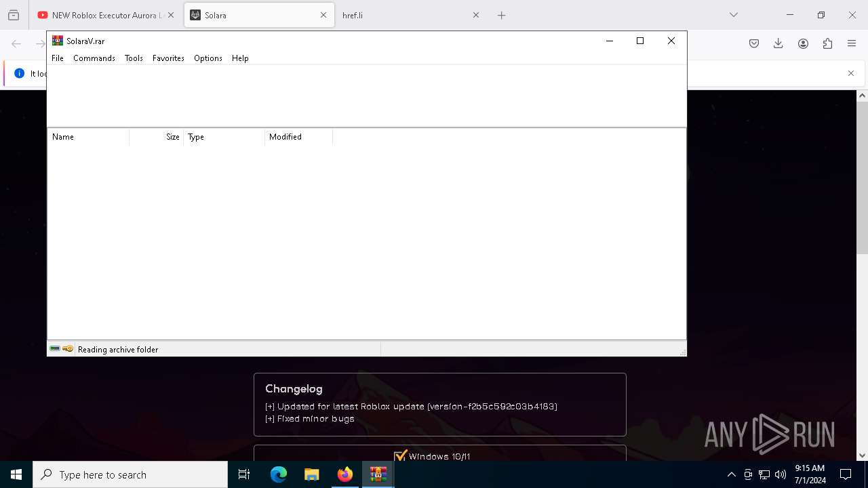Open the Commands menu
Image resolution: width=868 pixels, height=488 pixels.
tap(94, 58)
